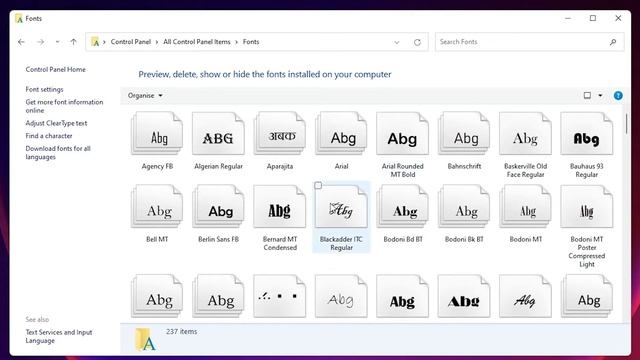Open Font settings link

click(44, 89)
